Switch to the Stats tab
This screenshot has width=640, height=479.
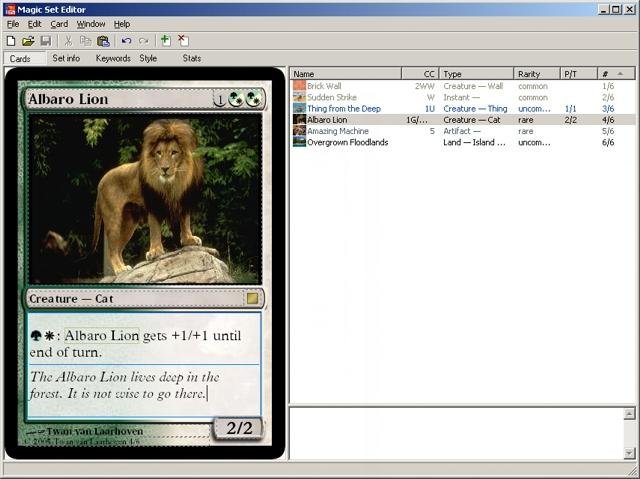click(192, 58)
